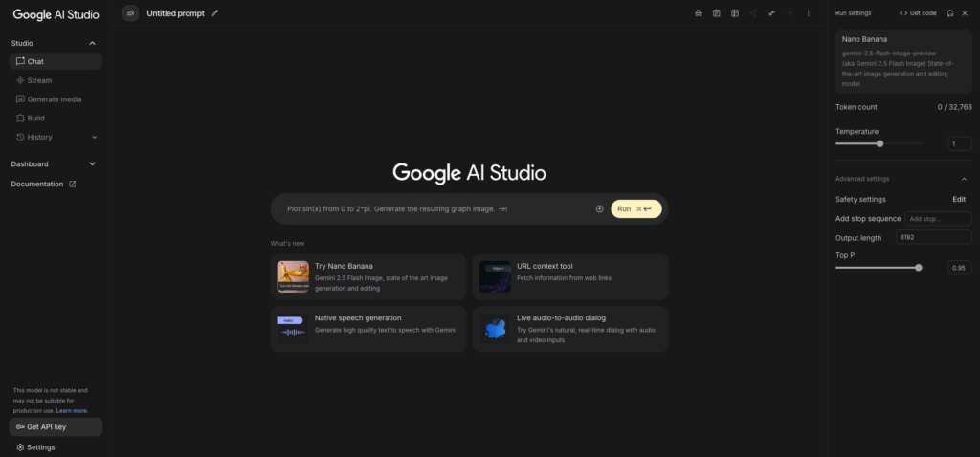Open the Native speech generation card
Image resolution: width=980 pixels, height=457 pixels.
368,329
